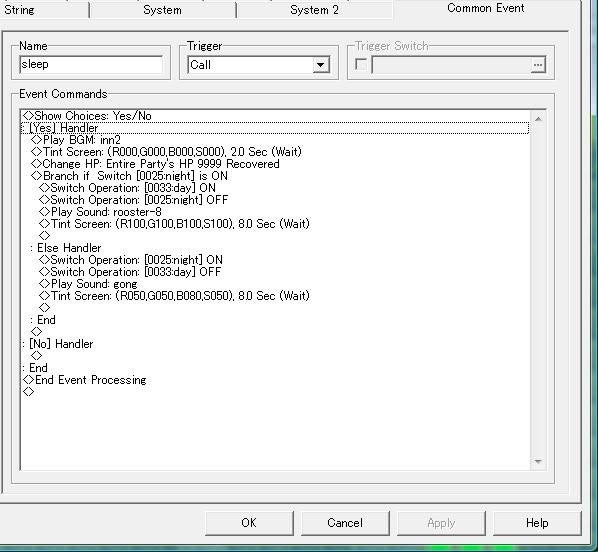Click scrollbar up arrow in Event Commands
This screenshot has height=552, width=598.
click(x=538, y=119)
